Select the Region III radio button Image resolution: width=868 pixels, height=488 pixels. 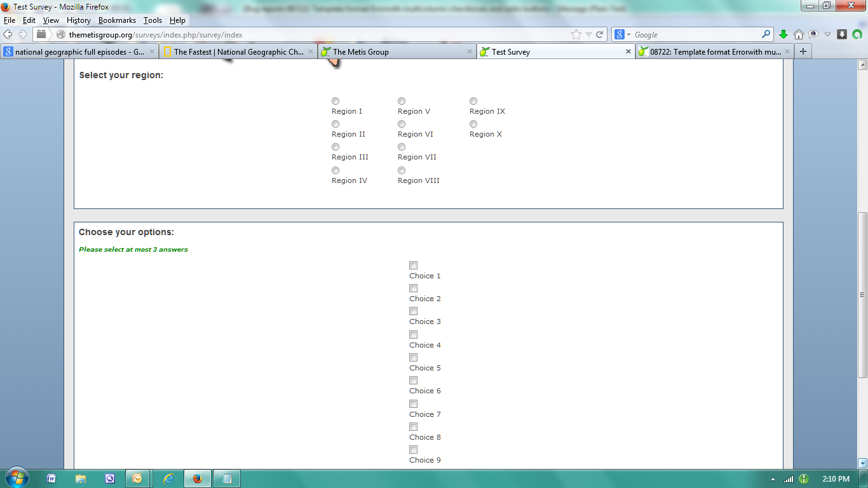tap(336, 147)
